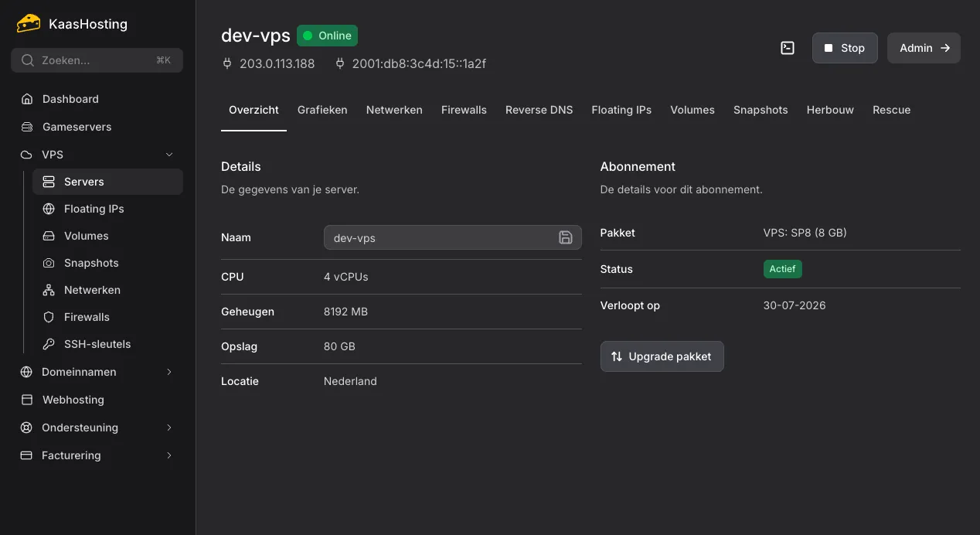Screen dimensions: 980x535
Task: Click the save icon in the Naam field
Action: (566, 237)
